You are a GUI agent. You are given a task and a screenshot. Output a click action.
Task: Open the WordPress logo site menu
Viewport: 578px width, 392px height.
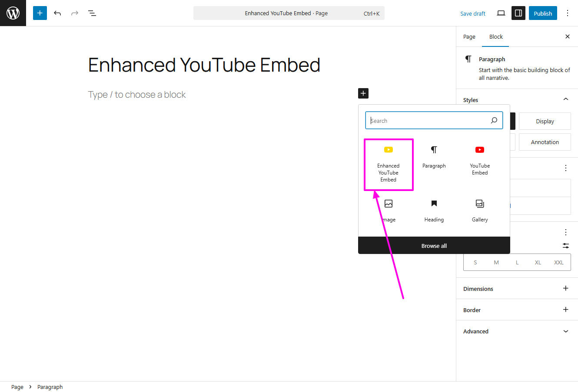tap(13, 13)
